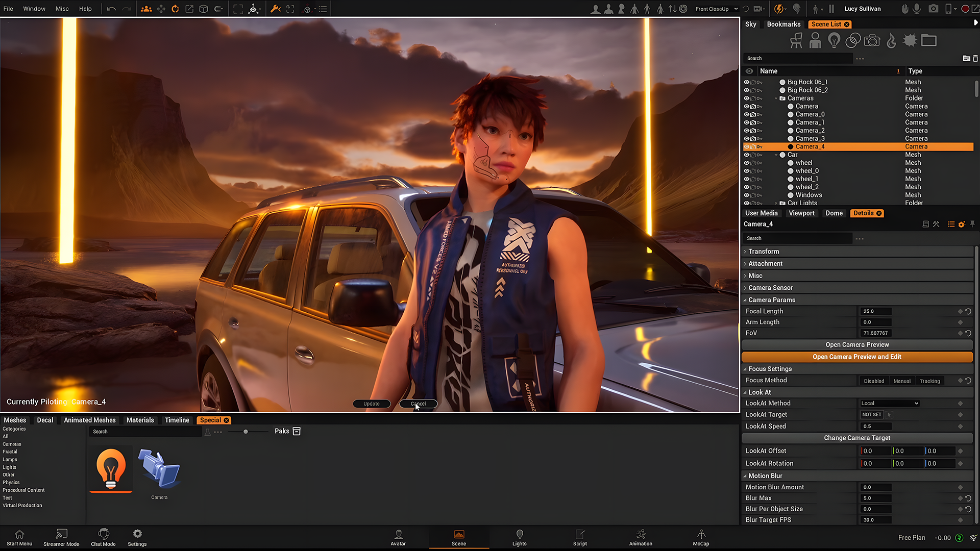This screenshot has width=980, height=551.
Task: Switch to the Viewport tab
Action: click(x=801, y=213)
